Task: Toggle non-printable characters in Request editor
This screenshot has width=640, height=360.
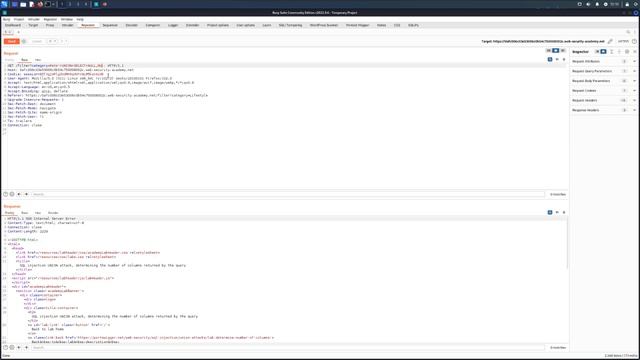Action: click(557, 60)
